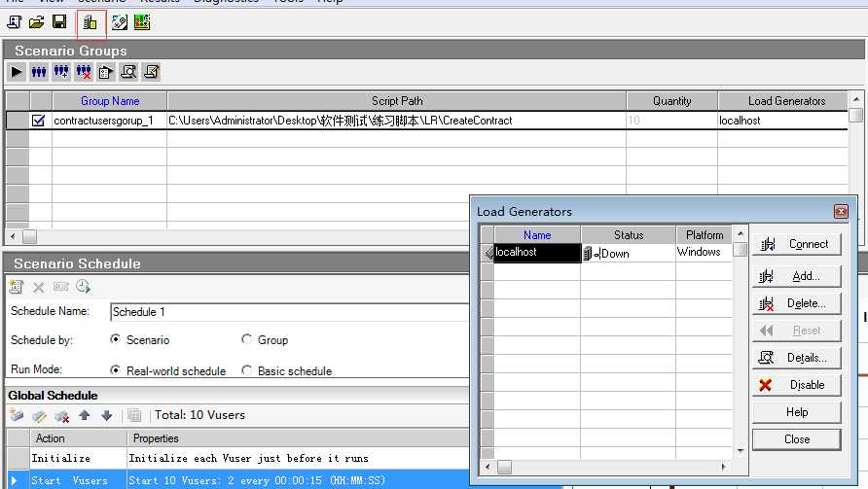Image resolution: width=868 pixels, height=489 pixels.
Task: Delete schedule with the gray X icon
Action: click(x=38, y=287)
